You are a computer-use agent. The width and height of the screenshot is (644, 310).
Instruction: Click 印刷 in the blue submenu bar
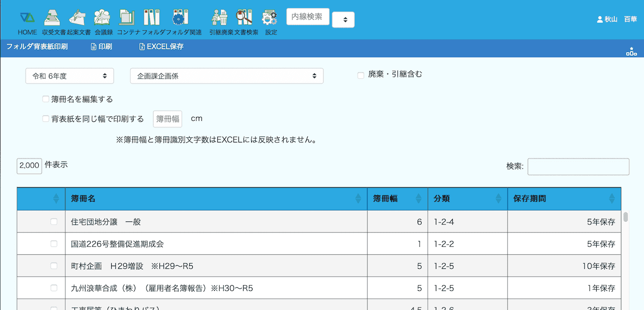tap(101, 47)
